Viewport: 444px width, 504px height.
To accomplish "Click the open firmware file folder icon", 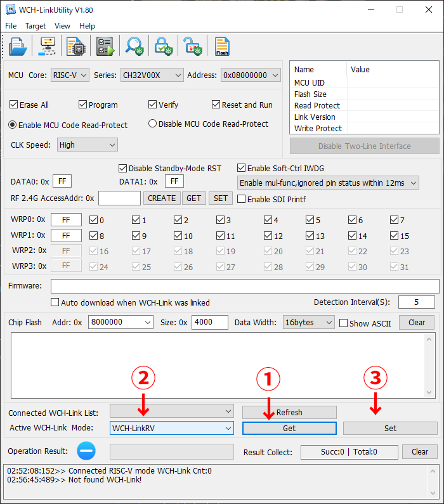I will (18, 46).
